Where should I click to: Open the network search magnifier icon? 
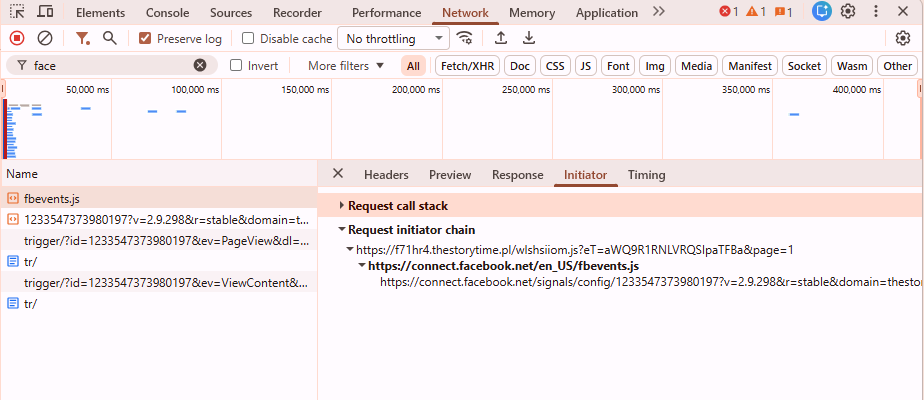110,38
